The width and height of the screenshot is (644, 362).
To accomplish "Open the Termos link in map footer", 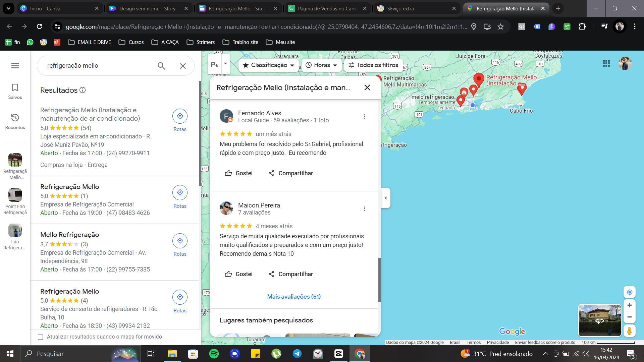I will [474, 342].
